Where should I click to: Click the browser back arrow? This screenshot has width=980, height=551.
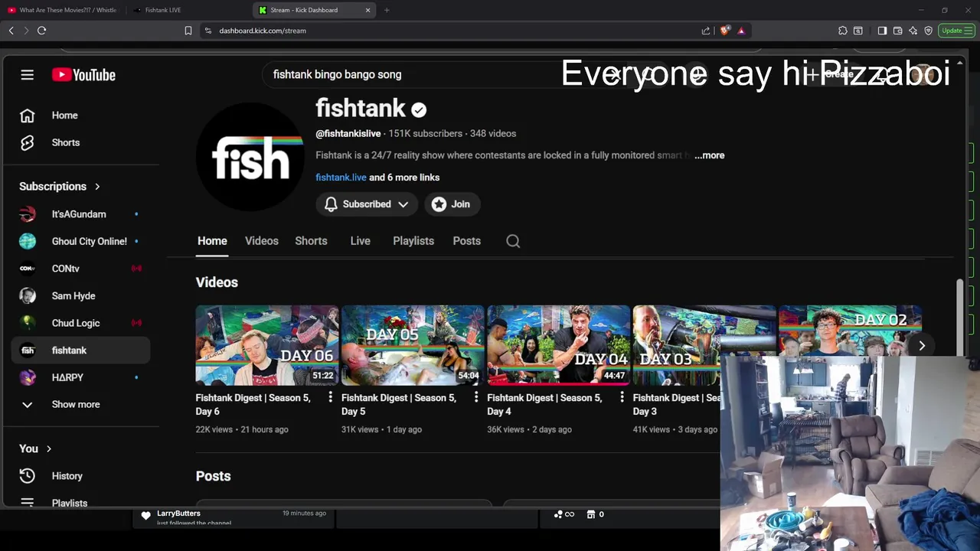click(11, 31)
